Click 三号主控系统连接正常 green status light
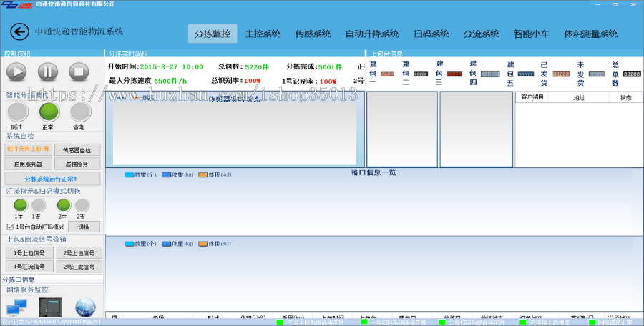The height and width of the screenshot is (326, 644). [x=280, y=322]
